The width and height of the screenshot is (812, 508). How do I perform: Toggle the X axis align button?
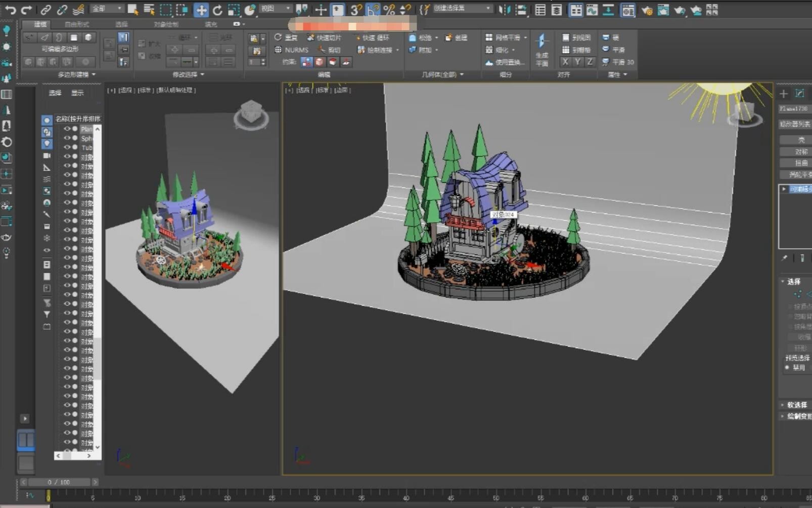click(565, 62)
